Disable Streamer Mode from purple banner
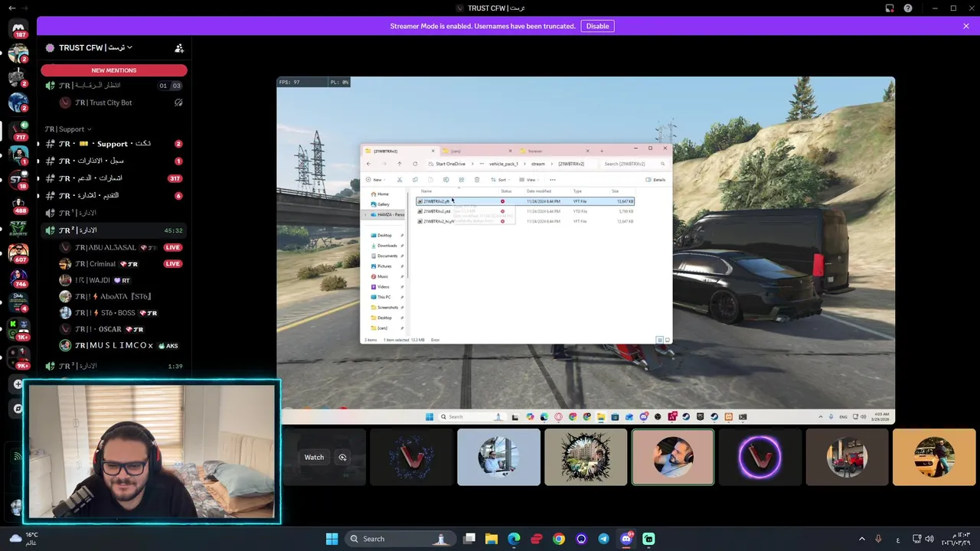The height and width of the screenshot is (551, 980). (597, 26)
